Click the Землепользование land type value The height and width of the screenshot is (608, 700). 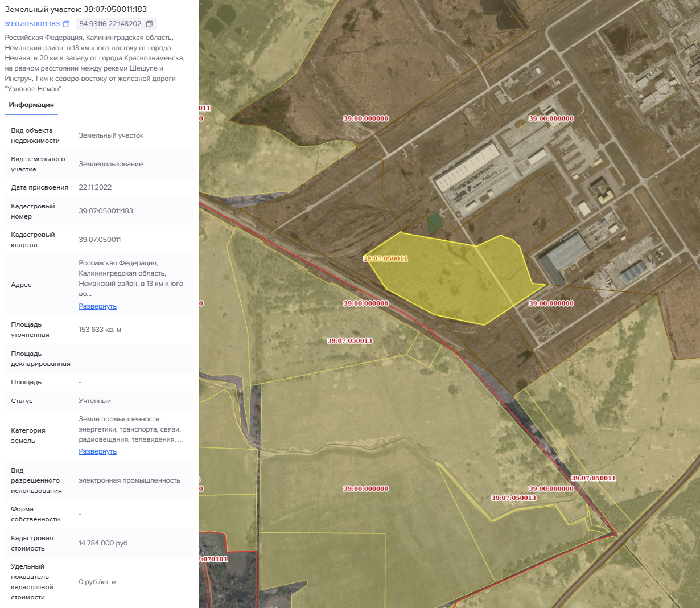110,164
